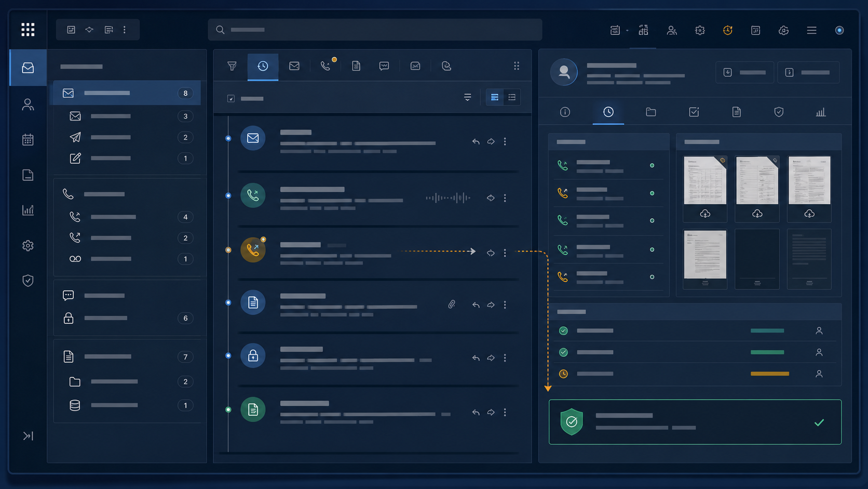Open the analytics chart sidebar icon
This screenshot has height=489, width=868.
pyautogui.click(x=28, y=210)
